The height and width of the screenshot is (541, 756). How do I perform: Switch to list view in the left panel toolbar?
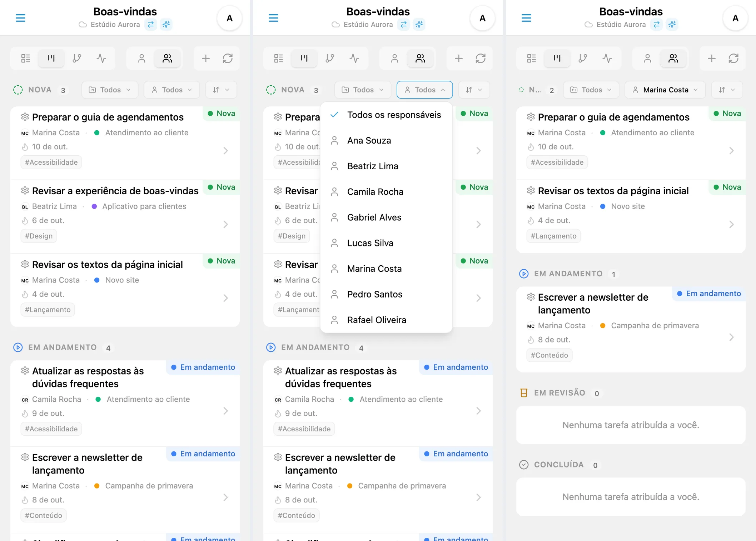point(26,58)
